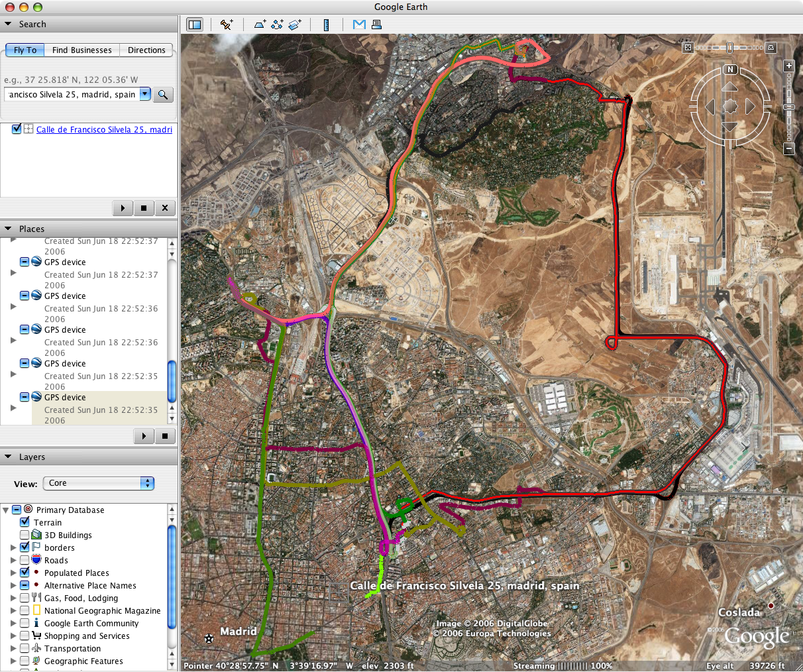The width and height of the screenshot is (803, 672).
Task: Zoom out with the minus button
Action: 788,149
